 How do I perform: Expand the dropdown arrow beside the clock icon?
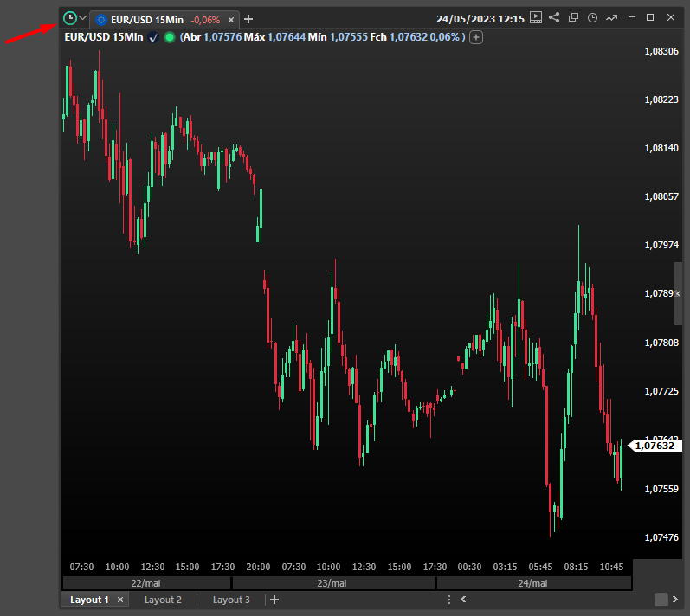coord(83,18)
